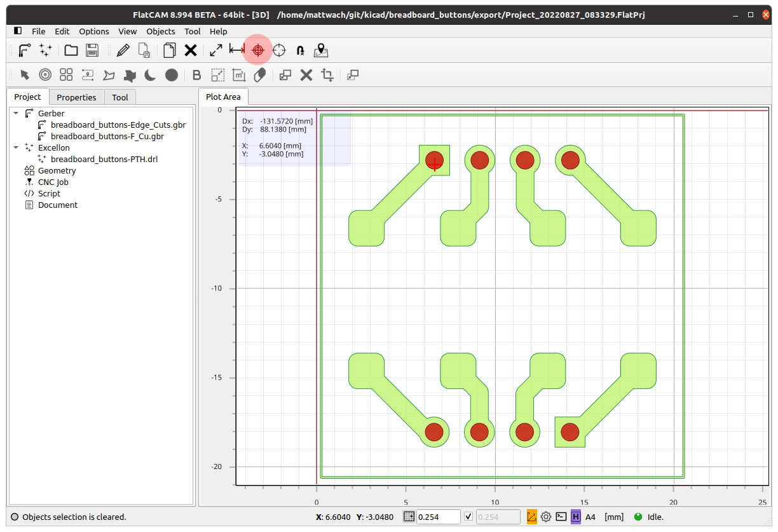The width and height of the screenshot is (778, 532).
Task: Open the Jump to Location tool
Action: tap(300, 50)
